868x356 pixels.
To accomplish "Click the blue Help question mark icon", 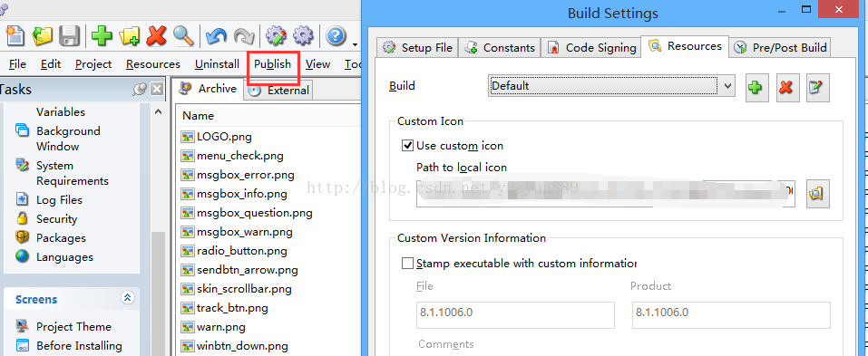I will (336, 36).
